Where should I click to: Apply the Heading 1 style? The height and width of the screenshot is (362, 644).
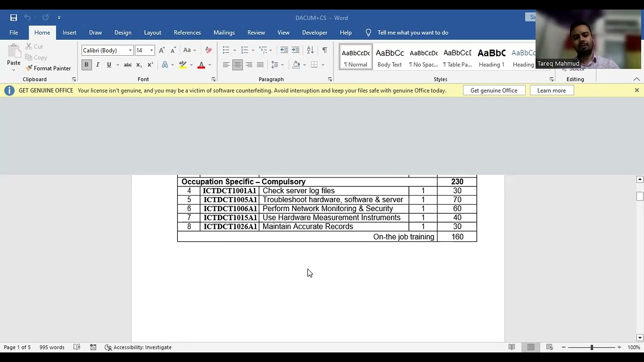coord(492,57)
